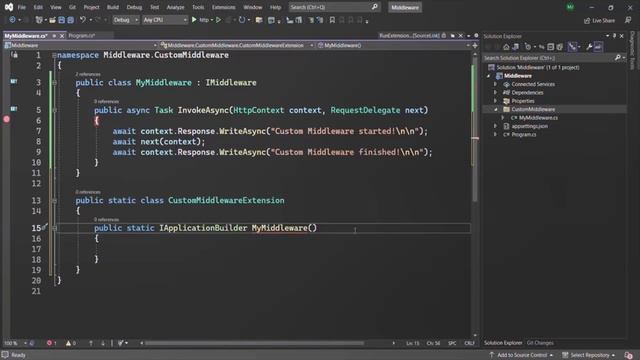The height and width of the screenshot is (360, 640).
Task: Click the error count icon below editor
Action: (x=49, y=343)
